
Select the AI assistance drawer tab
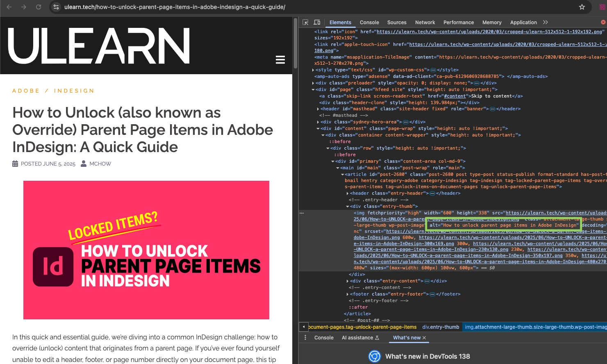(360, 338)
